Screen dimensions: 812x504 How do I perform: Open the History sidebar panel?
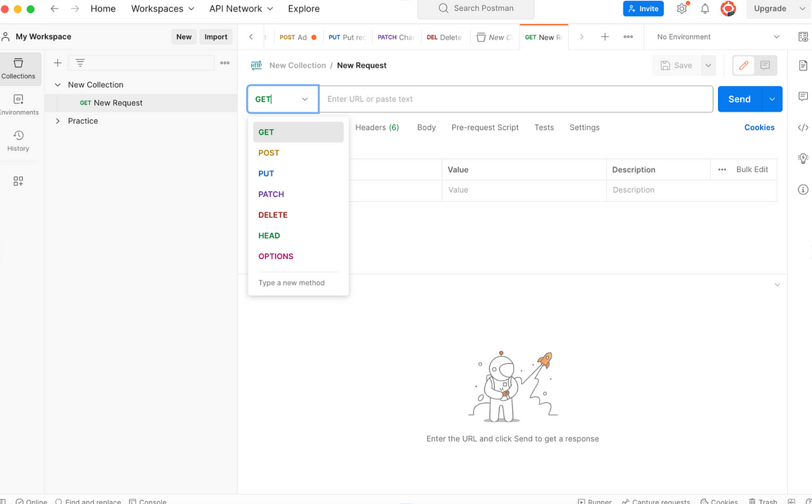(18, 141)
